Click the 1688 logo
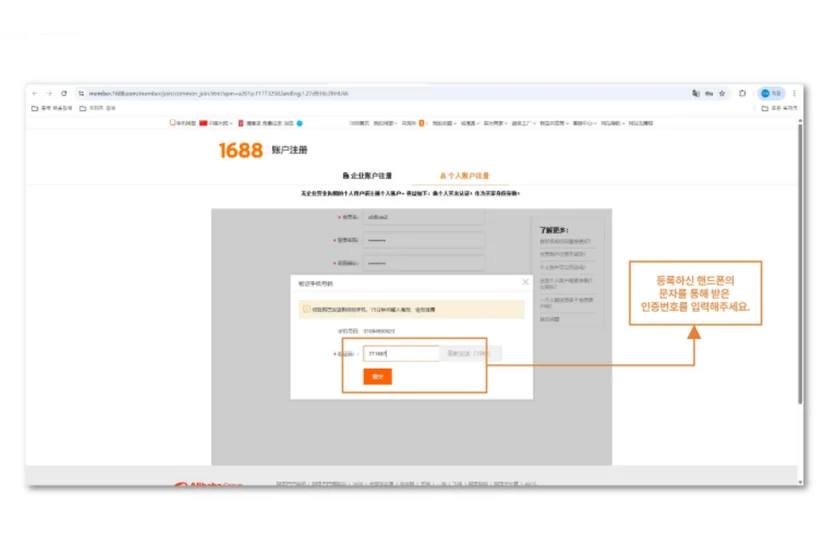 pos(240,150)
